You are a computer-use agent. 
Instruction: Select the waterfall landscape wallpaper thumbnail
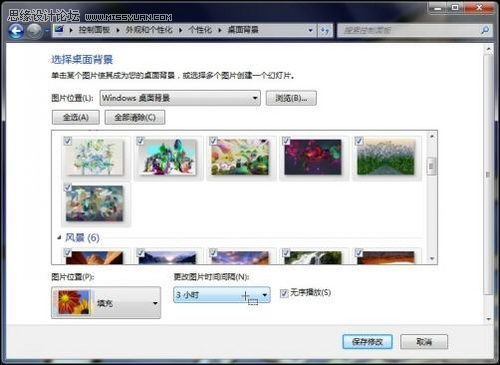click(x=313, y=258)
